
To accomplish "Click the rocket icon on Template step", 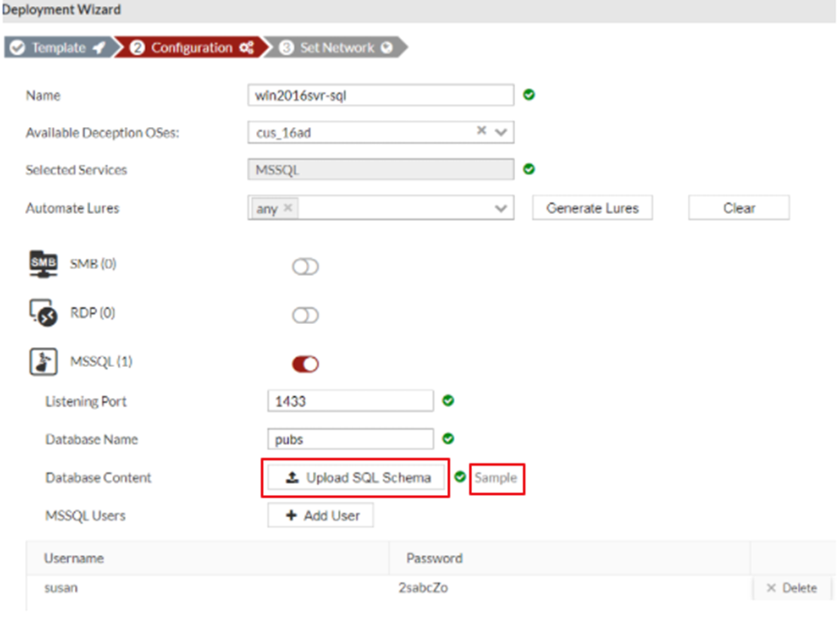I will tap(99, 47).
